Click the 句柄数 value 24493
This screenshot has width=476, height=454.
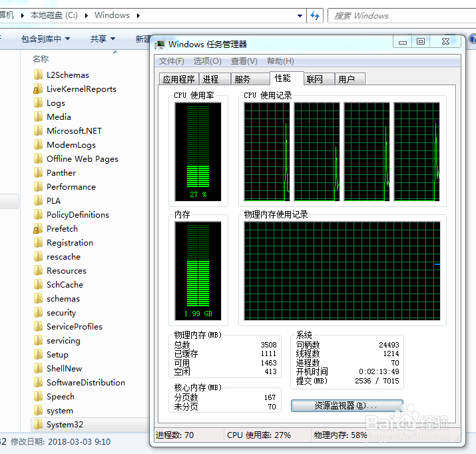[389, 345]
